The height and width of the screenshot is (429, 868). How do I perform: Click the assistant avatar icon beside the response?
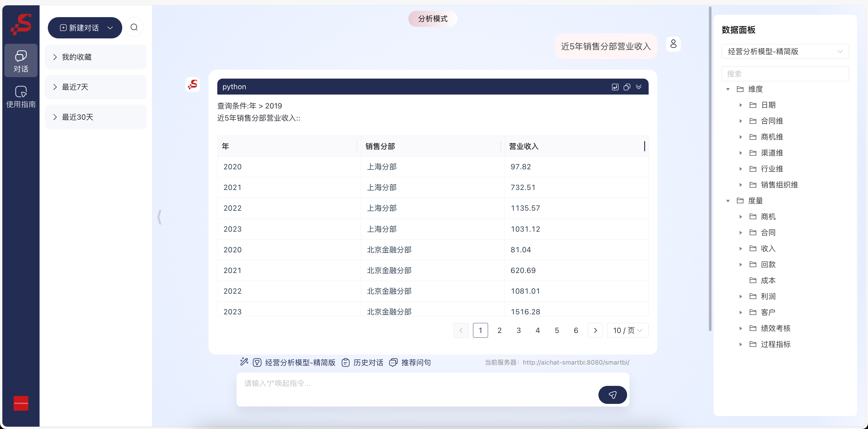[x=192, y=84]
